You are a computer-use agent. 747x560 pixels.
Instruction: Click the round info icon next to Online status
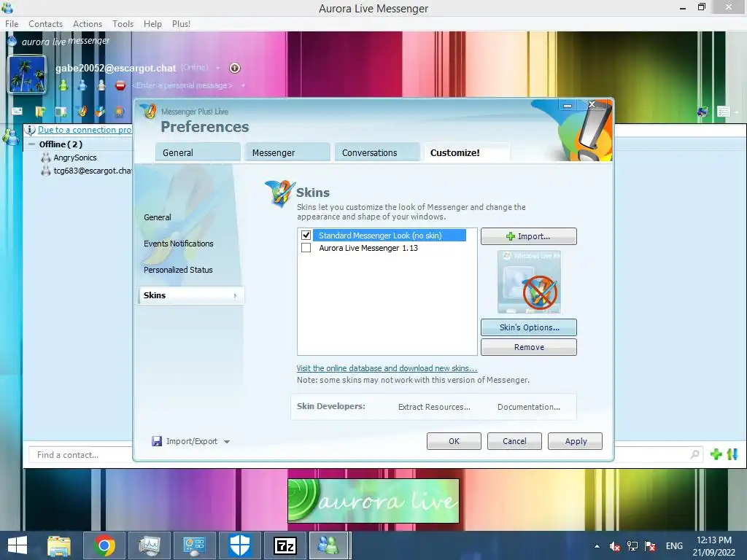click(x=235, y=68)
